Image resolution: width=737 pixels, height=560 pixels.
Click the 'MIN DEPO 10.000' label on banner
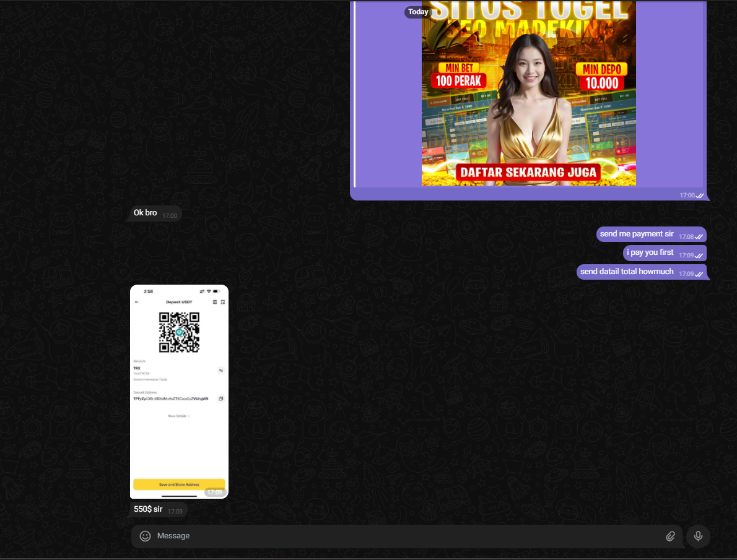click(601, 76)
